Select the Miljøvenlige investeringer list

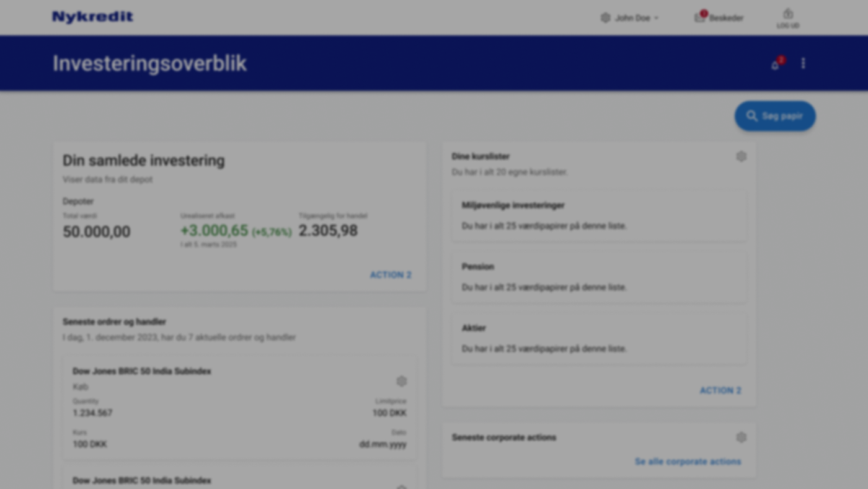pyautogui.click(x=599, y=215)
